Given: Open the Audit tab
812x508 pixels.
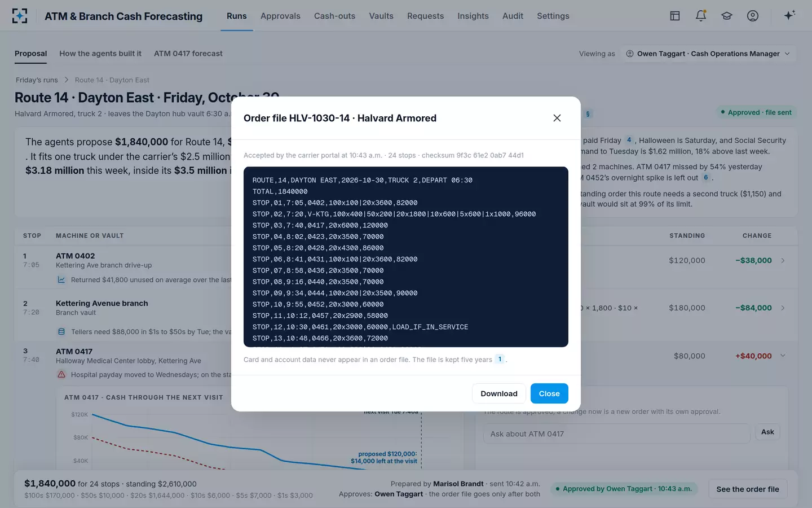Looking at the screenshot, I should coord(513,16).
